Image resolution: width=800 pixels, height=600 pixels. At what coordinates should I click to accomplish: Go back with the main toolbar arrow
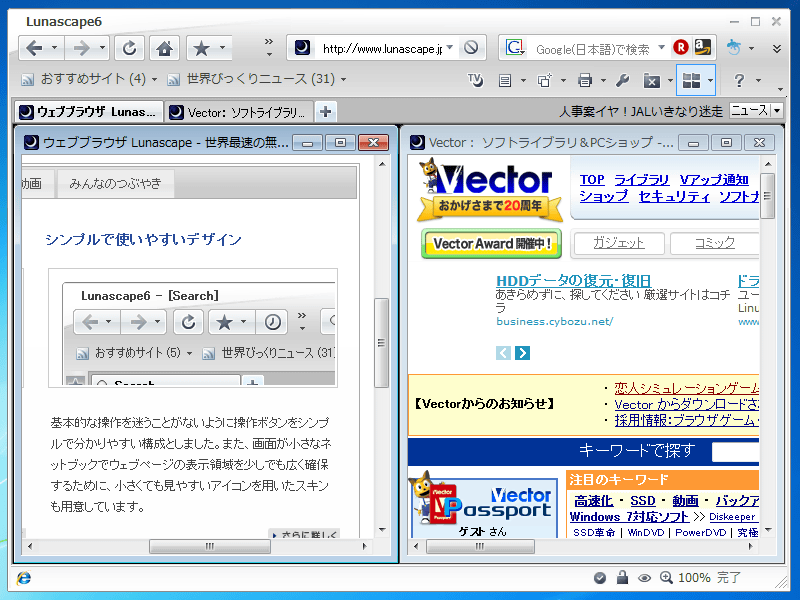coord(34,48)
